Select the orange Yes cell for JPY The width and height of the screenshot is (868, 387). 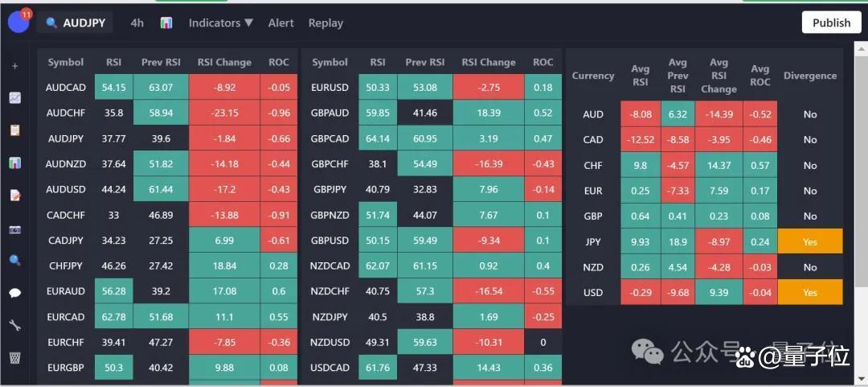[x=809, y=241]
